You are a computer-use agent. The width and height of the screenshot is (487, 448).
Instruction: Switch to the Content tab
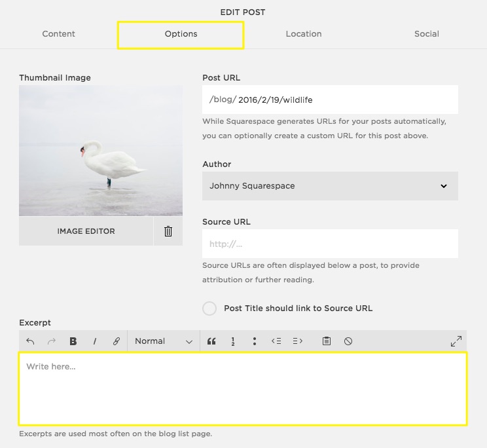[x=59, y=34]
